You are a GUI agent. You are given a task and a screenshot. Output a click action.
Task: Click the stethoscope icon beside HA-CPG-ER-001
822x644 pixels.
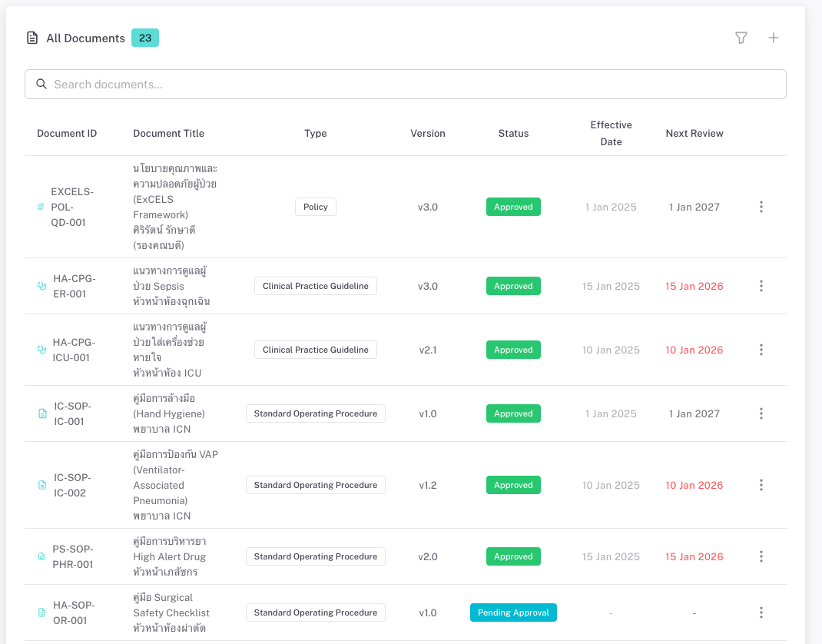tap(41, 286)
